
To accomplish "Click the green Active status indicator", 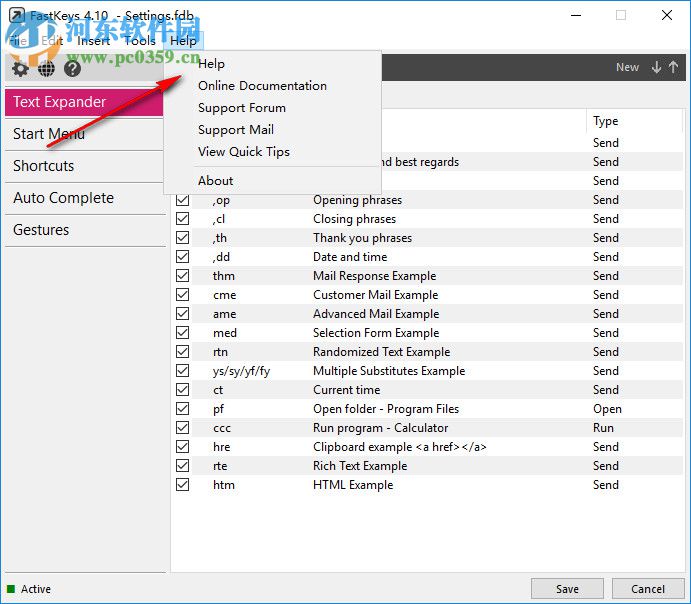I will [x=11, y=589].
